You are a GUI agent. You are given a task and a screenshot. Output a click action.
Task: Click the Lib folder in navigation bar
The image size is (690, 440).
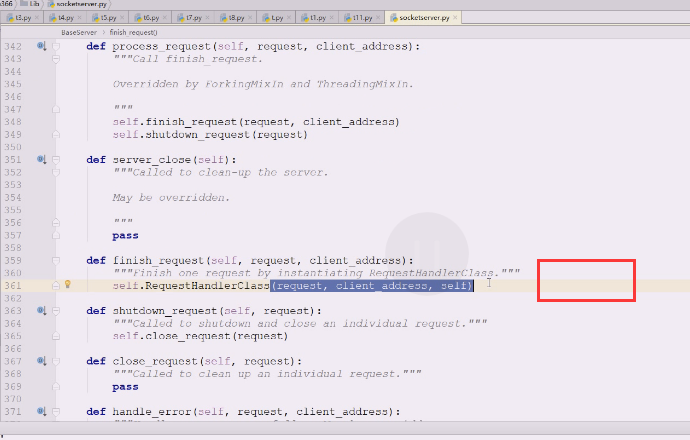coord(30,4)
